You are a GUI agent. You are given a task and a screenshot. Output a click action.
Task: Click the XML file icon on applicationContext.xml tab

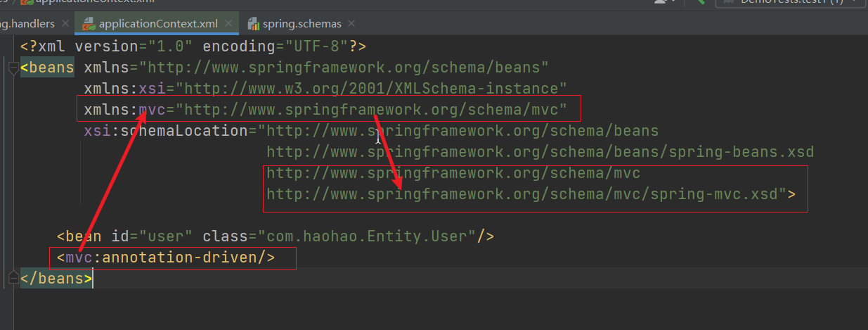[89, 23]
